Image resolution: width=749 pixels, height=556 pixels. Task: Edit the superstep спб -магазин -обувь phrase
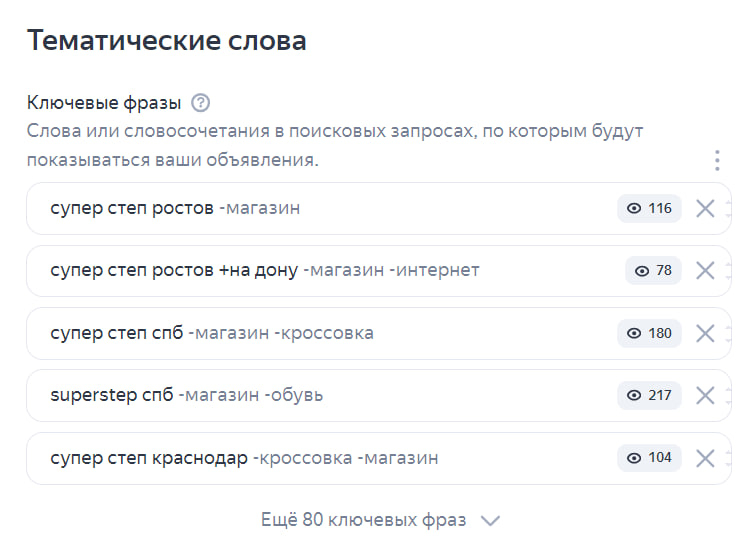(186, 396)
